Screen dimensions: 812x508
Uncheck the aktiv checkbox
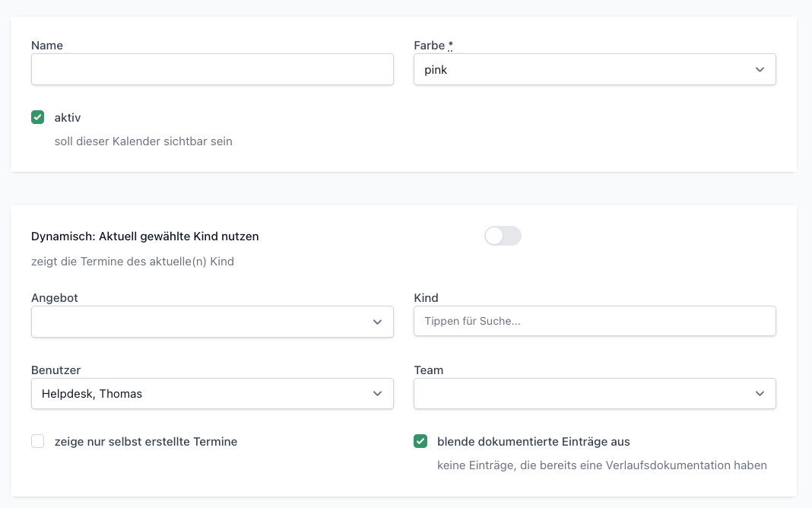(38, 117)
